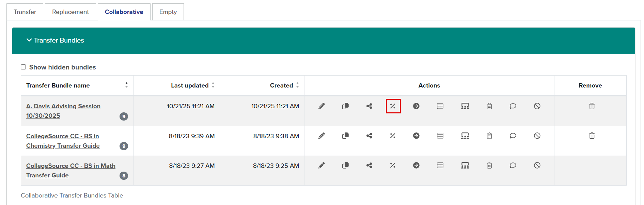Click the arrow send action for Chemistry bundle
This screenshot has width=644, height=205.
pos(416,136)
